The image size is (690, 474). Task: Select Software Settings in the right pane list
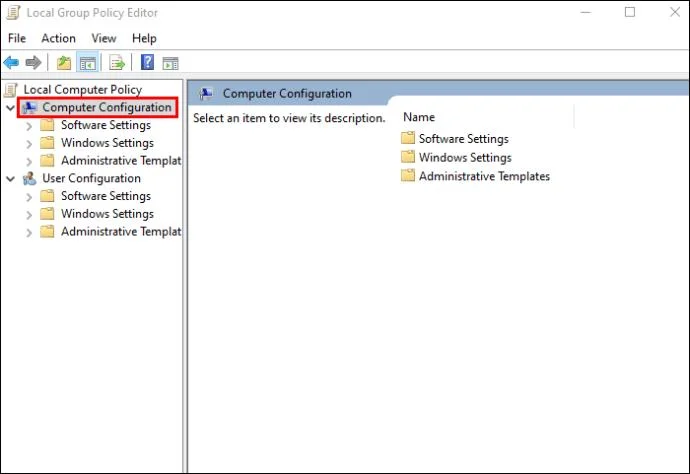pyautogui.click(x=464, y=139)
